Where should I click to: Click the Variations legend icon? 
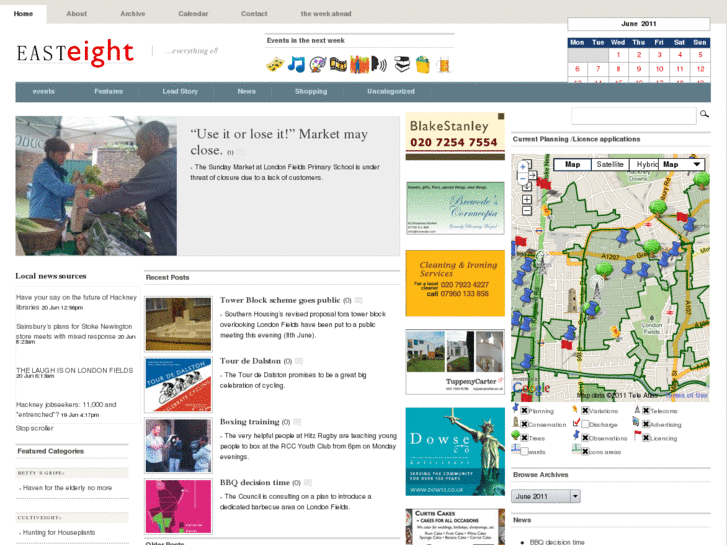tap(575, 409)
